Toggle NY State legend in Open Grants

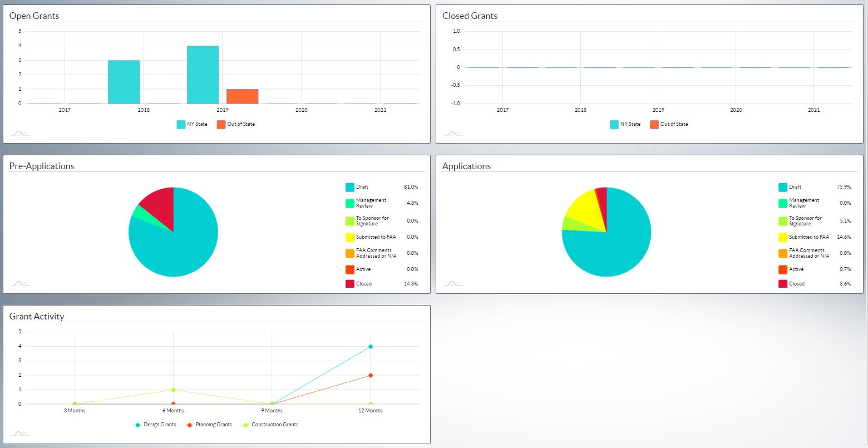click(x=192, y=124)
